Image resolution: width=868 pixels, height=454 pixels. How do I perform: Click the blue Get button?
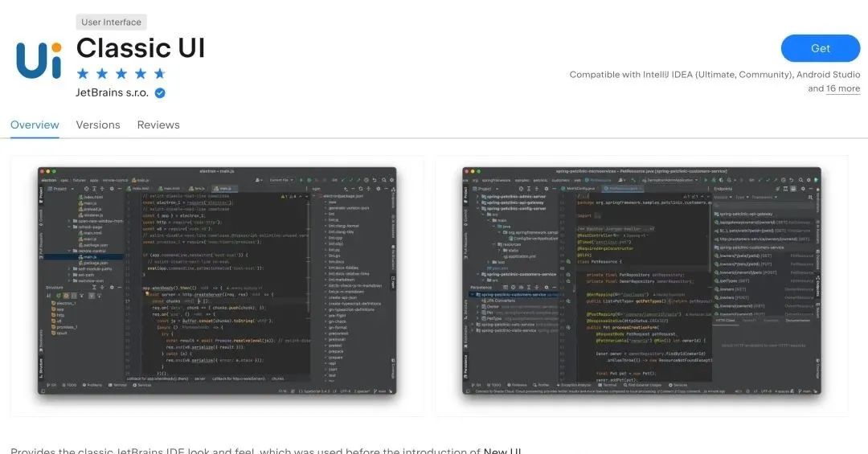pyautogui.click(x=820, y=48)
